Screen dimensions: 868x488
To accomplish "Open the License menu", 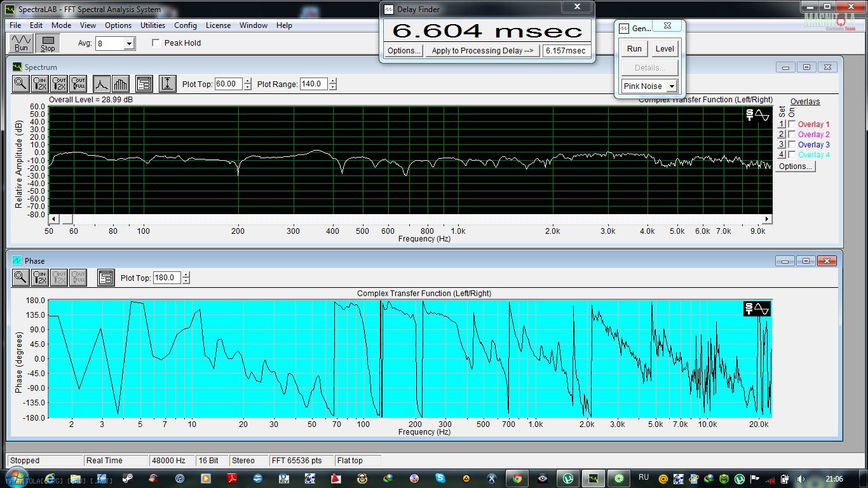I will [x=218, y=25].
